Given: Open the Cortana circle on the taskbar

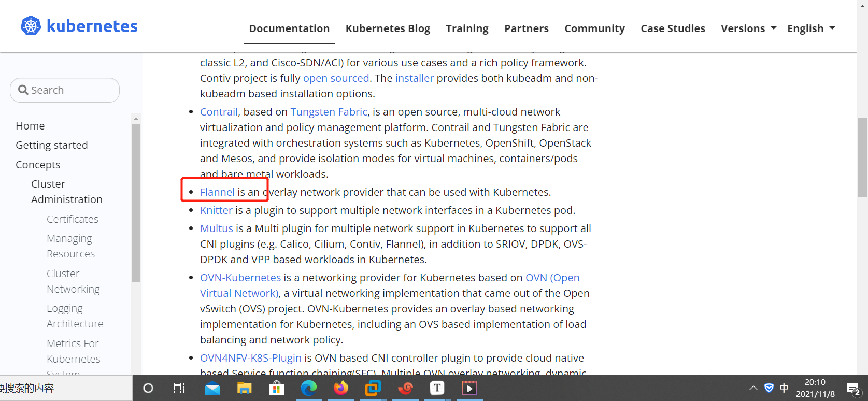Looking at the screenshot, I should tap(148, 388).
